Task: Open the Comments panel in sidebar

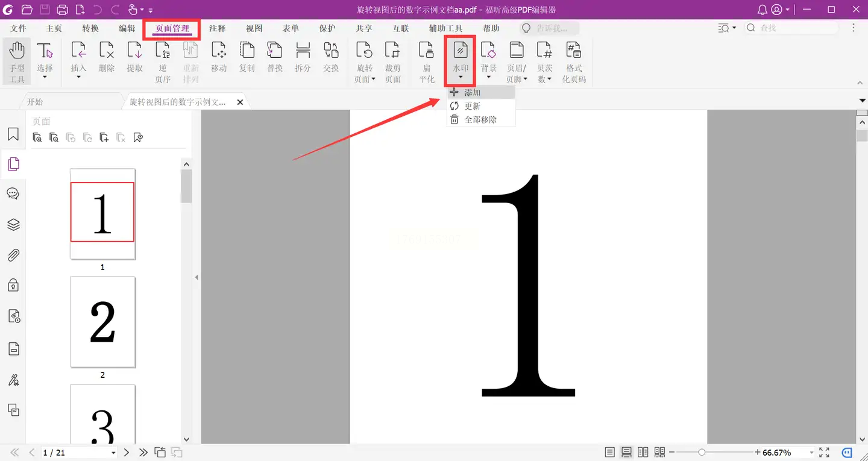Action: pos(13,194)
